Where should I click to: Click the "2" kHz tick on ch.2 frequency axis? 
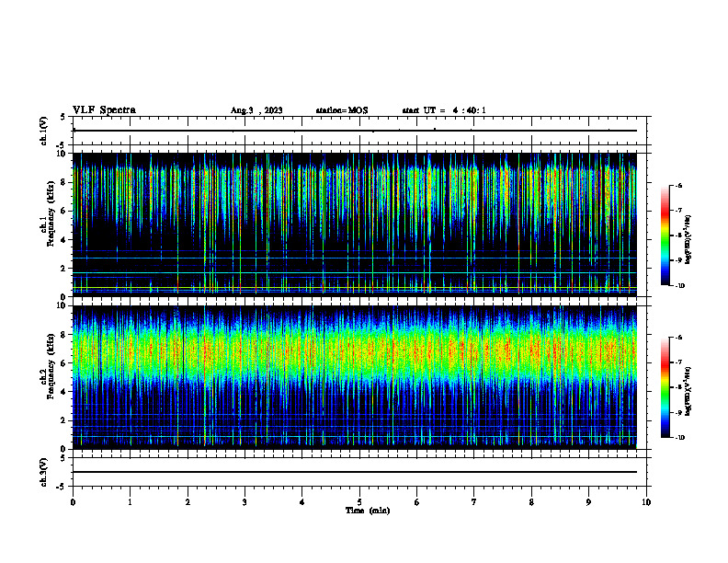pyautogui.click(x=63, y=420)
